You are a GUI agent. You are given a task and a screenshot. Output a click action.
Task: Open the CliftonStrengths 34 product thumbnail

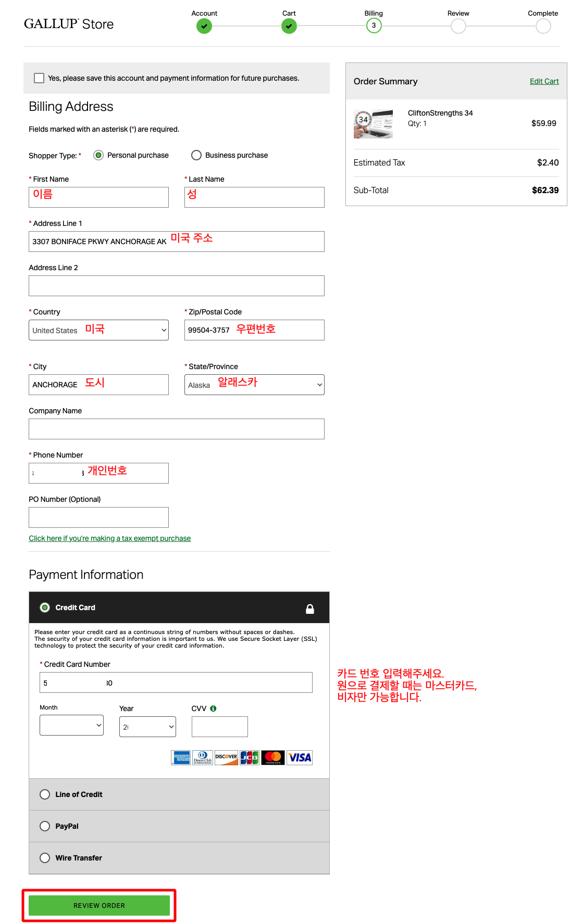(x=373, y=124)
